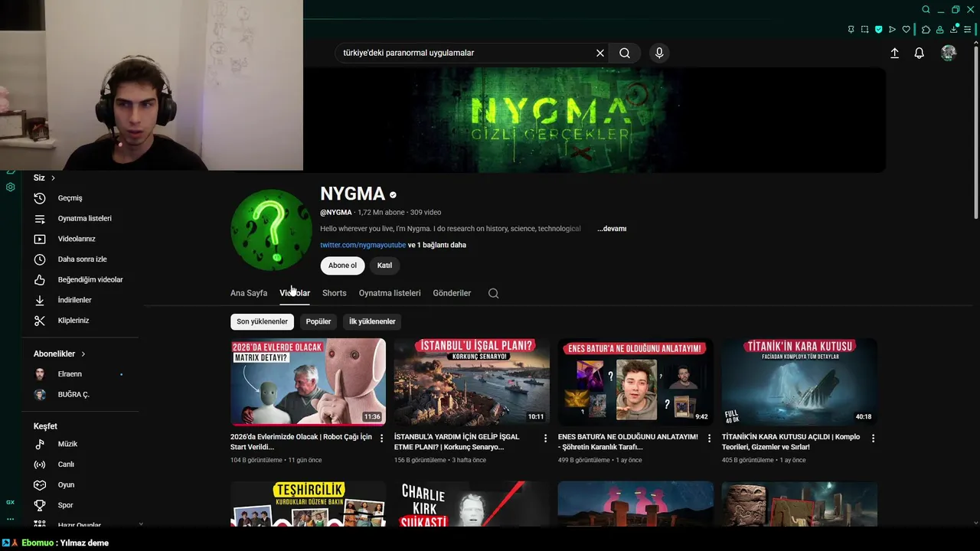Open twitter.com/nygmayoutube link
The image size is (980, 551).
coord(363,245)
